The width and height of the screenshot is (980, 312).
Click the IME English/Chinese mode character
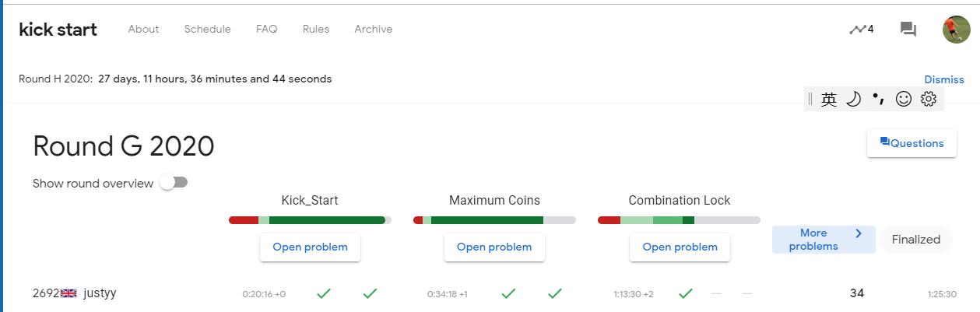(829, 100)
